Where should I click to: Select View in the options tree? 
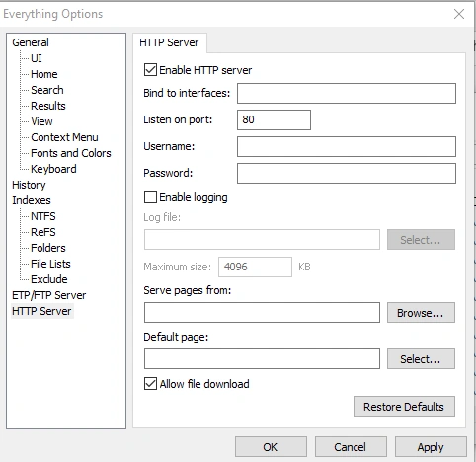41,121
